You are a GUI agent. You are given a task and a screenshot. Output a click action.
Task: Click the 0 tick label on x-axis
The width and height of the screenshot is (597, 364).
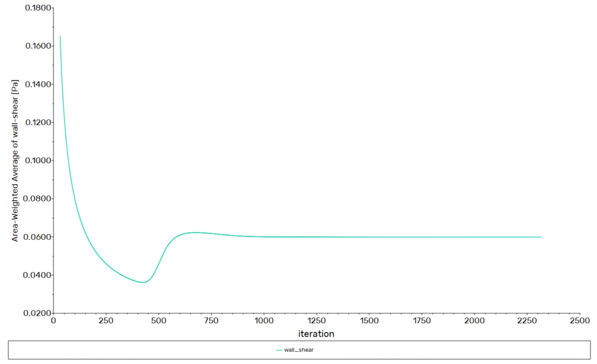(x=54, y=321)
